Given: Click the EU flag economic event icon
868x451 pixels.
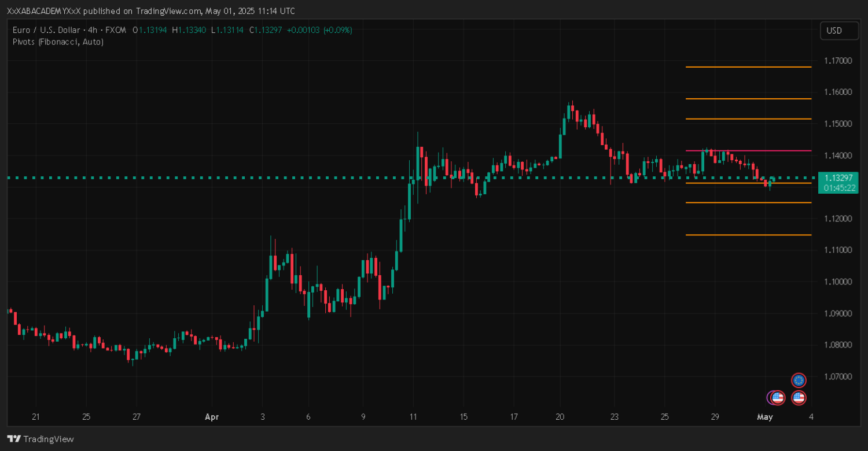Looking at the screenshot, I should click(x=799, y=380).
